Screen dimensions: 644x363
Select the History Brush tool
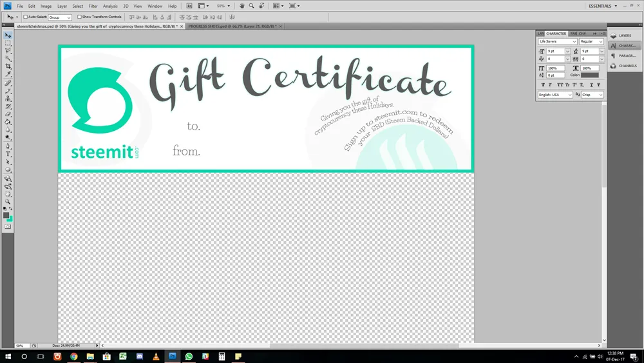pos(8,107)
